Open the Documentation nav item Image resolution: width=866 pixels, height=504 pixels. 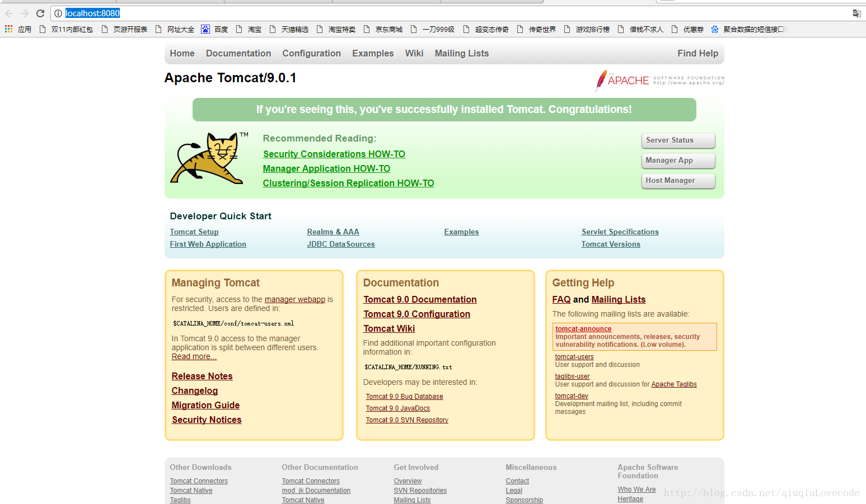click(x=238, y=54)
